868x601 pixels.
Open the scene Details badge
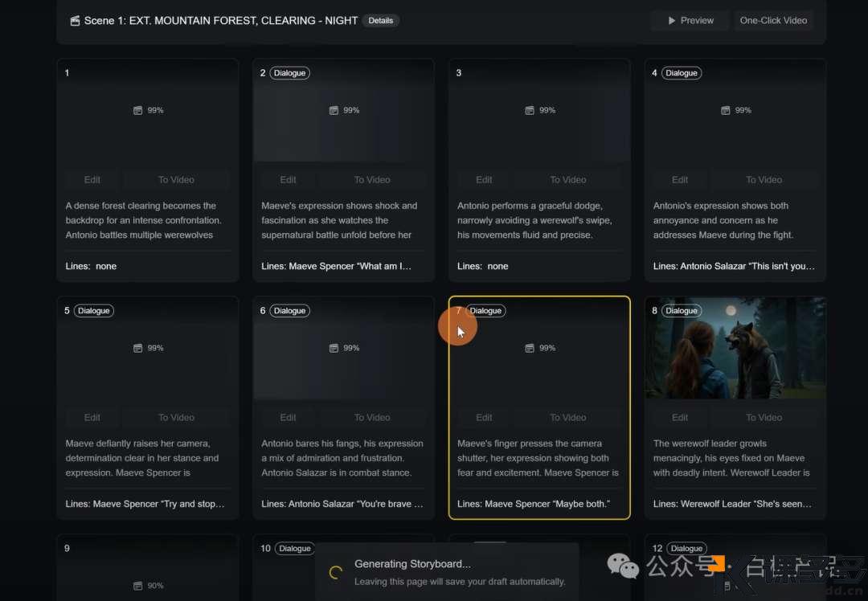(x=381, y=21)
